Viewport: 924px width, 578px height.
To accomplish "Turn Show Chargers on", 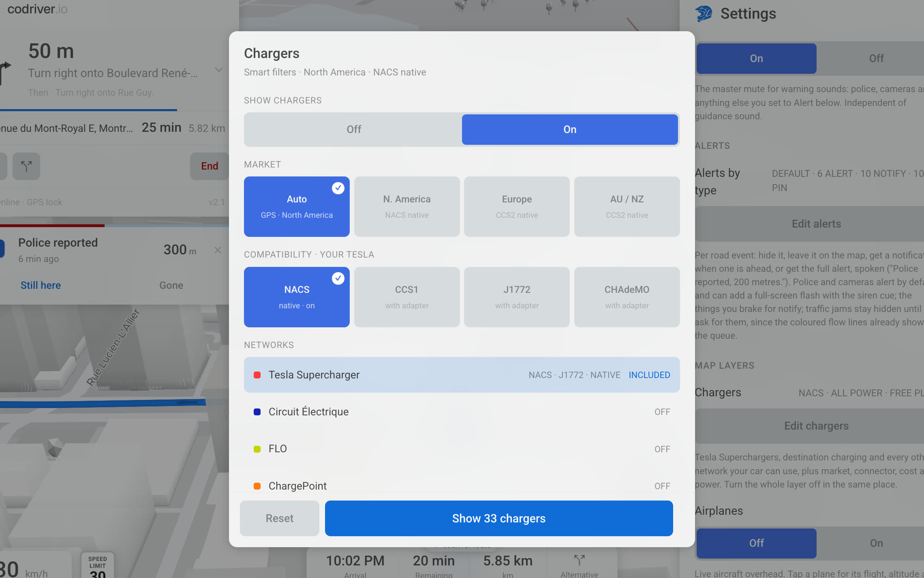I will (570, 129).
